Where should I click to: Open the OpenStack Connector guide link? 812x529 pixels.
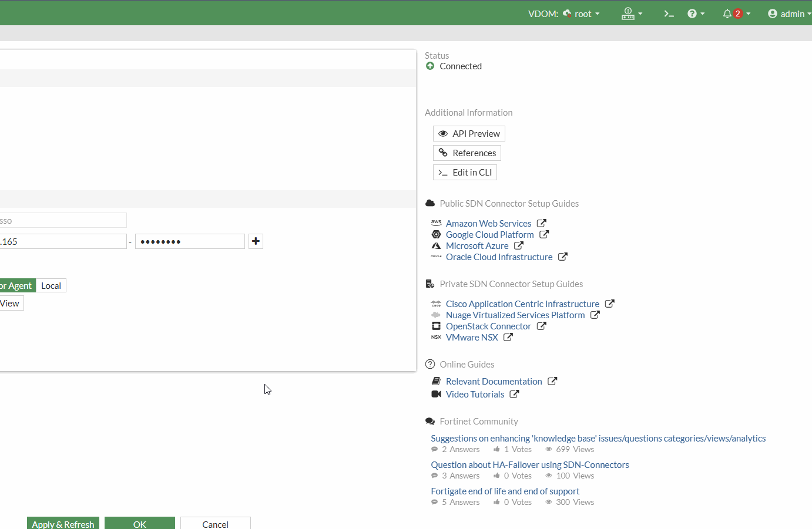488,326
